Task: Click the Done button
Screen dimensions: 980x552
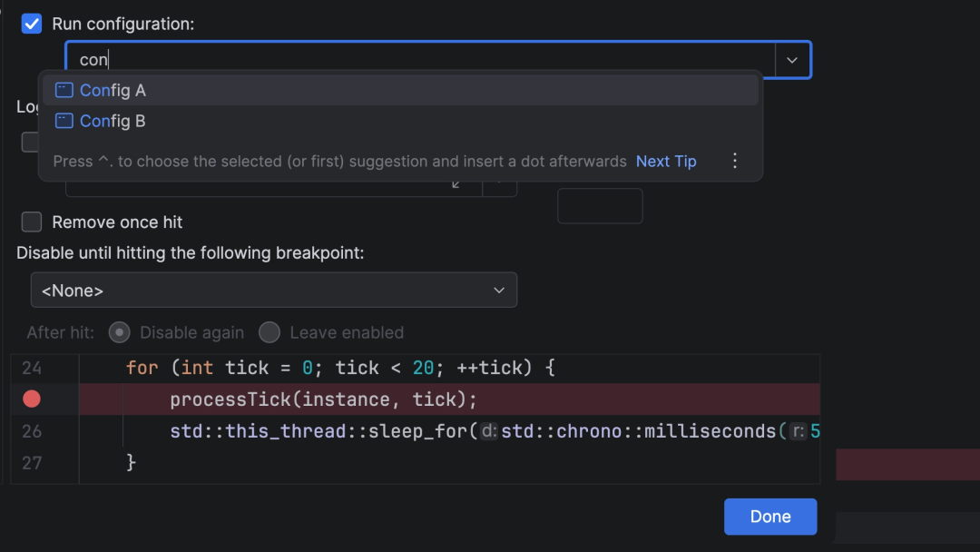Action: tap(770, 517)
